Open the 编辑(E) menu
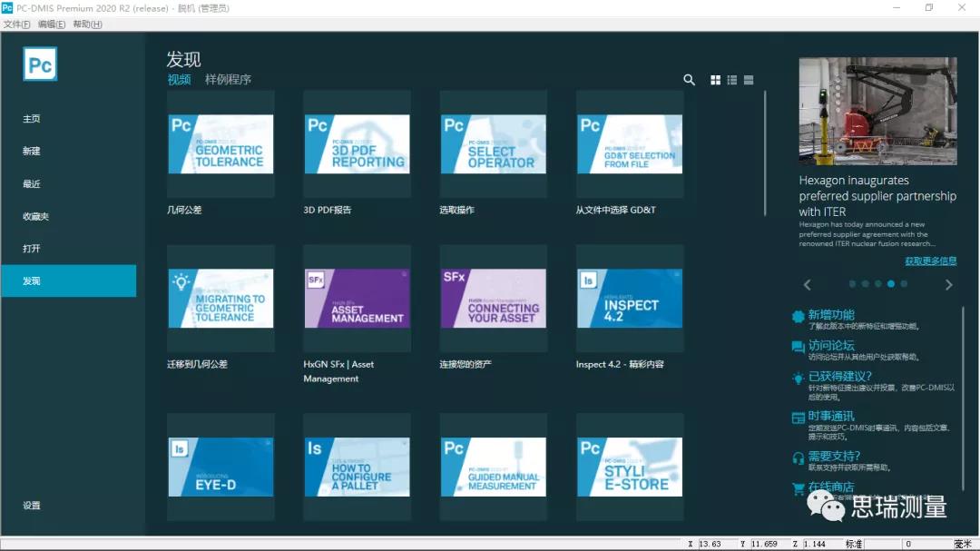 click(x=51, y=25)
